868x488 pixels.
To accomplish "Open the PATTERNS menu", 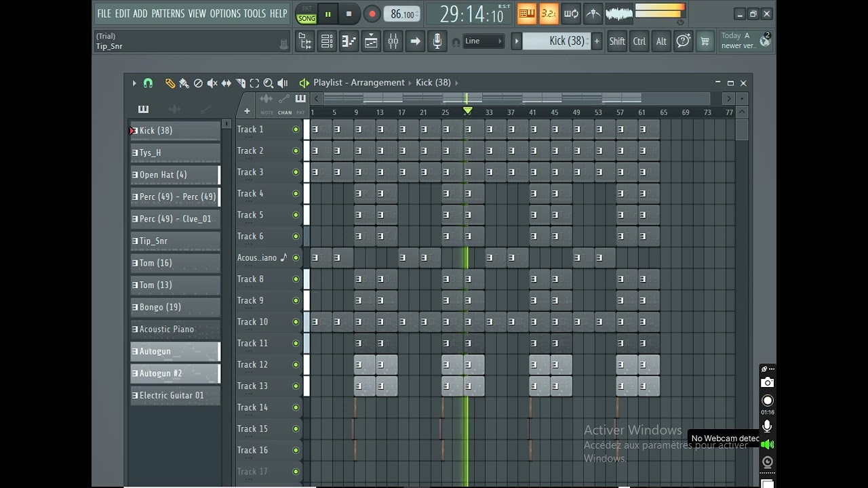I will 168,14.
